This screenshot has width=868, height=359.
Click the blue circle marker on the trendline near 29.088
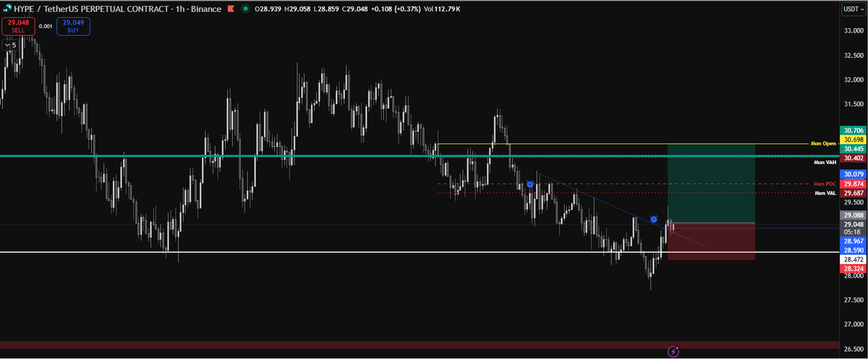[653, 219]
